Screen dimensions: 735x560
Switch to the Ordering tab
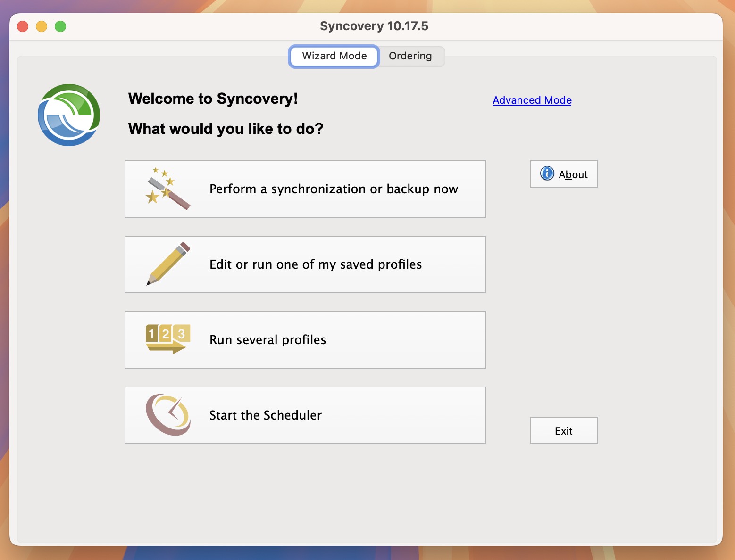410,56
